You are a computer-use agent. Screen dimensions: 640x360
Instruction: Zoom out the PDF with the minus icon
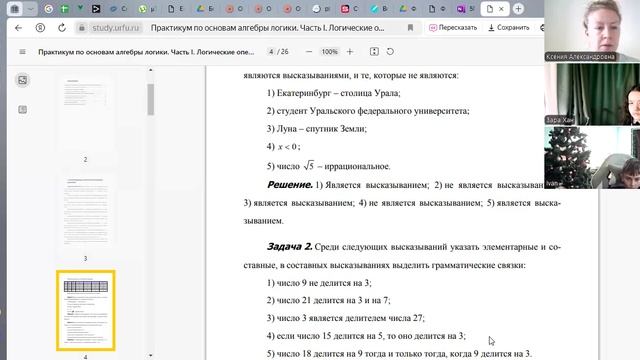309,52
